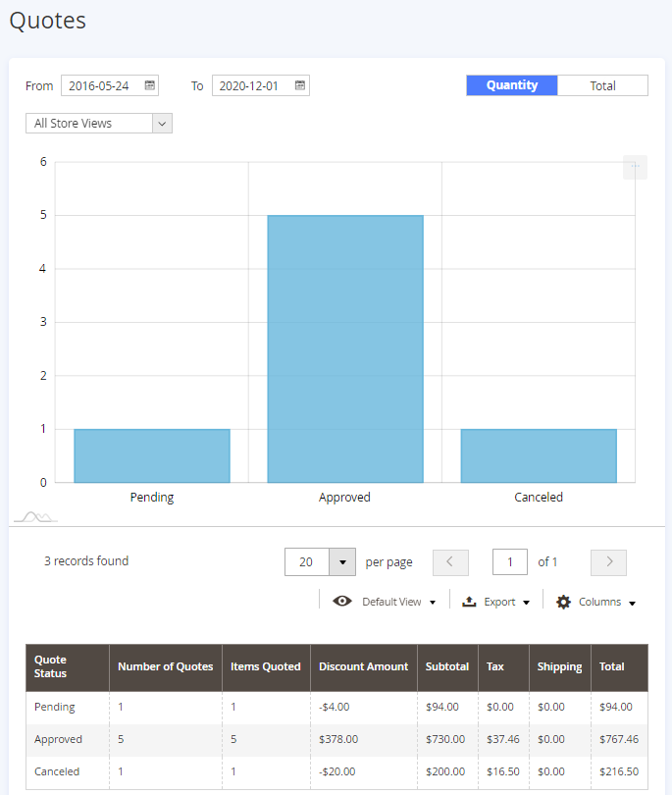The height and width of the screenshot is (795, 672).
Task: Click the current page number field
Action: (x=510, y=562)
